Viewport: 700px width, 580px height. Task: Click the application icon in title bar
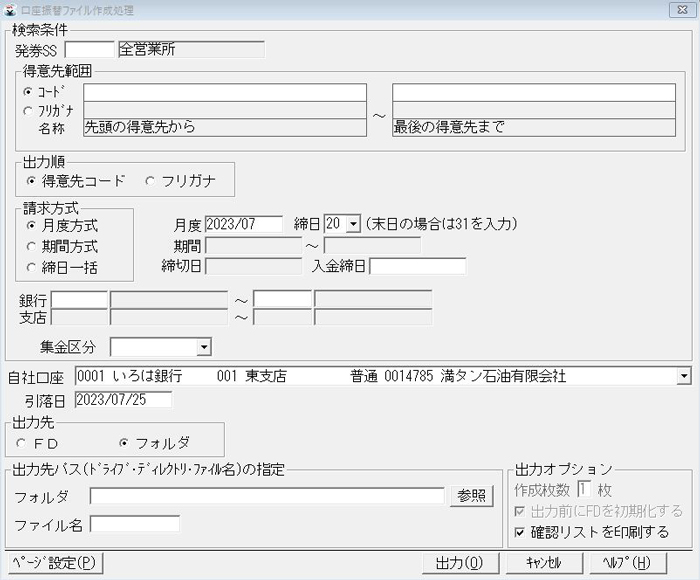click(x=9, y=10)
